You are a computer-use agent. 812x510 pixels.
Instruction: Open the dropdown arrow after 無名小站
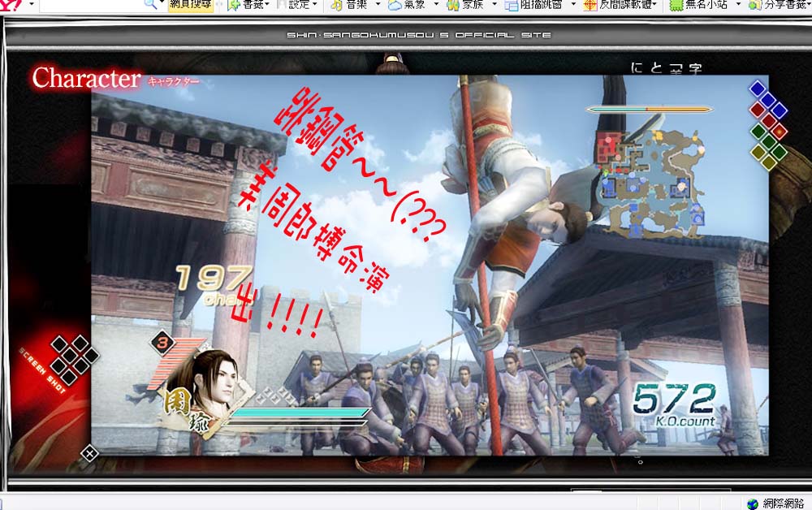pyautogui.click(x=738, y=4)
